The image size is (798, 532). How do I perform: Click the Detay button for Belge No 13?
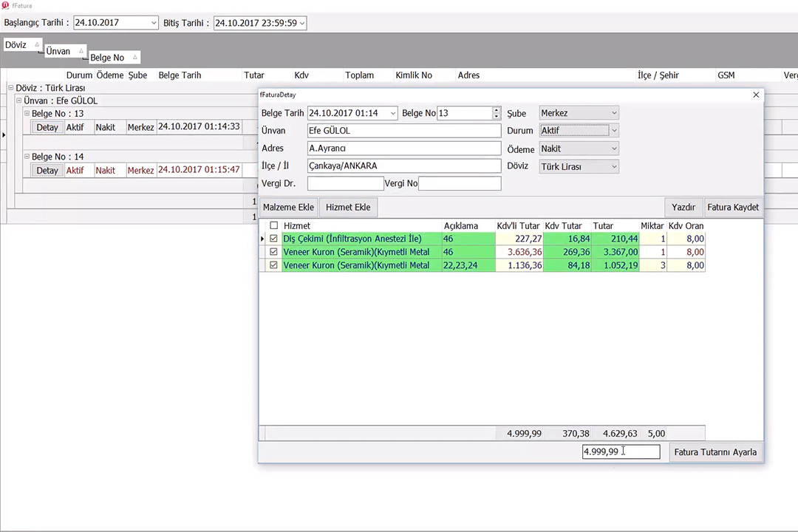pos(47,127)
